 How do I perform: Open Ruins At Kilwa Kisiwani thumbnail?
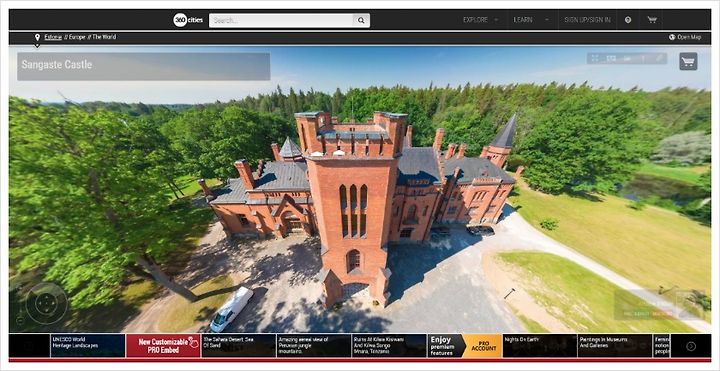[x=389, y=346]
